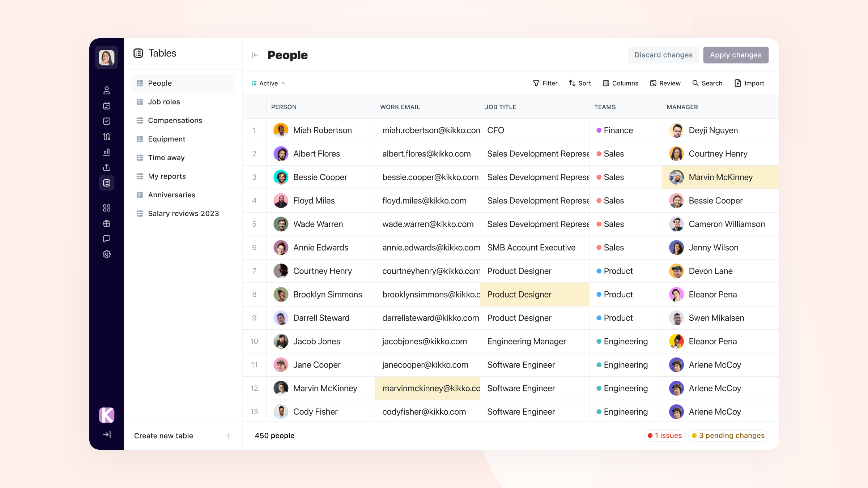The height and width of the screenshot is (488, 868).
Task: Click the highlighted Marvin McKinney manager cell
Action: tap(720, 177)
